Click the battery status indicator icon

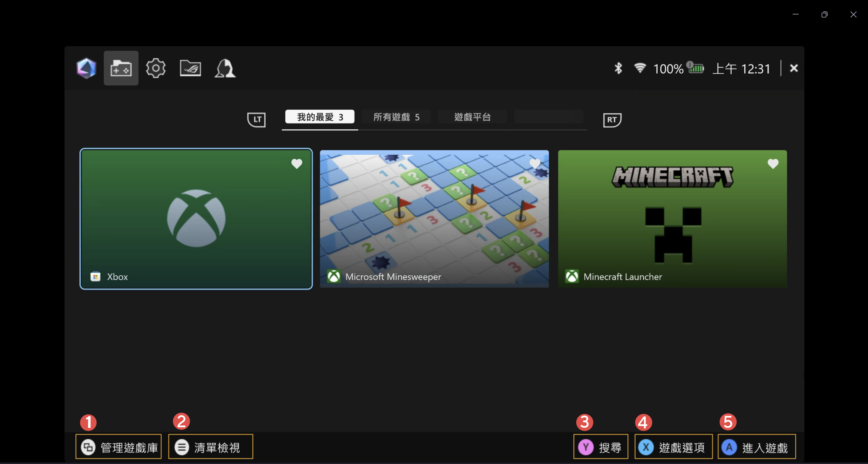click(x=696, y=68)
